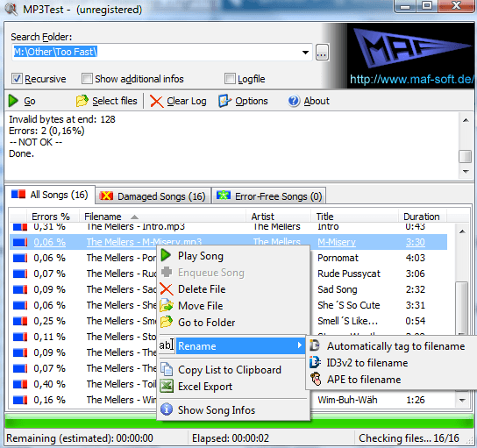
Task: Click the Rename 'ab' text icon
Action: pyautogui.click(x=167, y=345)
